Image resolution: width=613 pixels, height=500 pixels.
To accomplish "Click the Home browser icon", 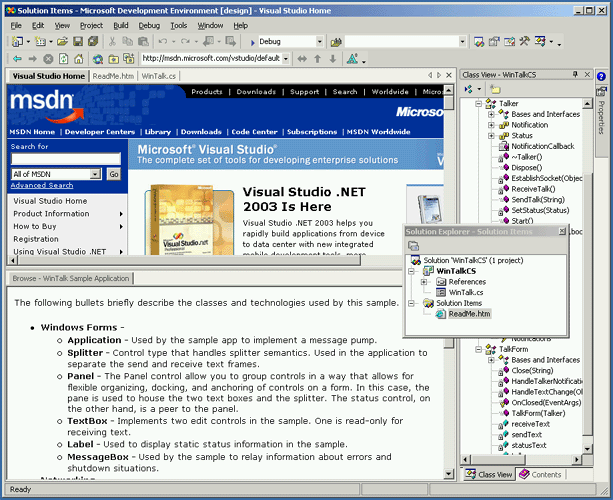I will point(79,59).
